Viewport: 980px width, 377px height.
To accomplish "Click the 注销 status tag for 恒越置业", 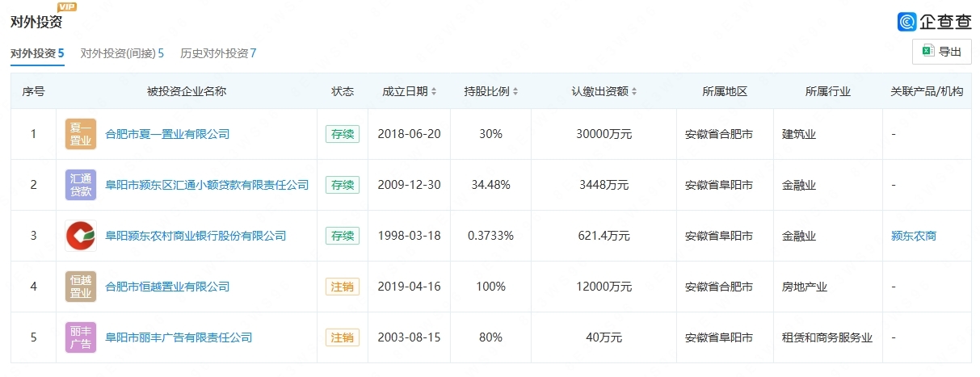I will point(343,287).
